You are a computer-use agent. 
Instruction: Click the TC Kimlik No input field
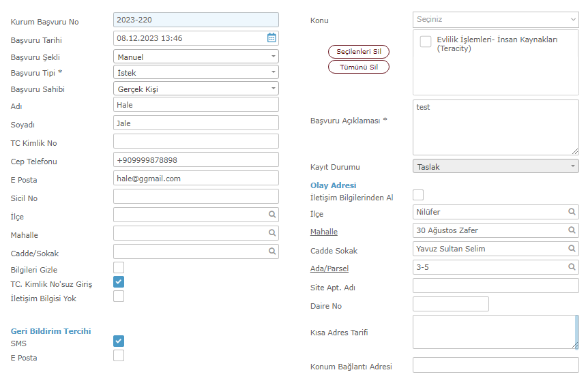(x=196, y=141)
